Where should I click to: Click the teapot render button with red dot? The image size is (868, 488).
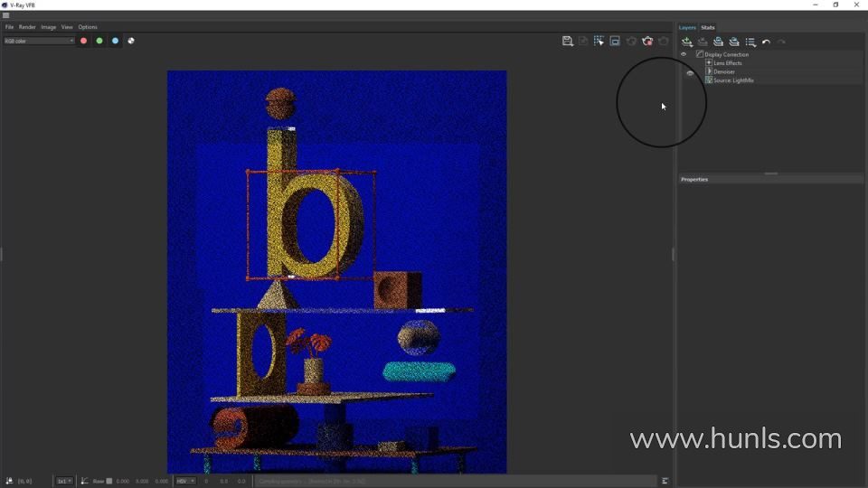coord(647,41)
